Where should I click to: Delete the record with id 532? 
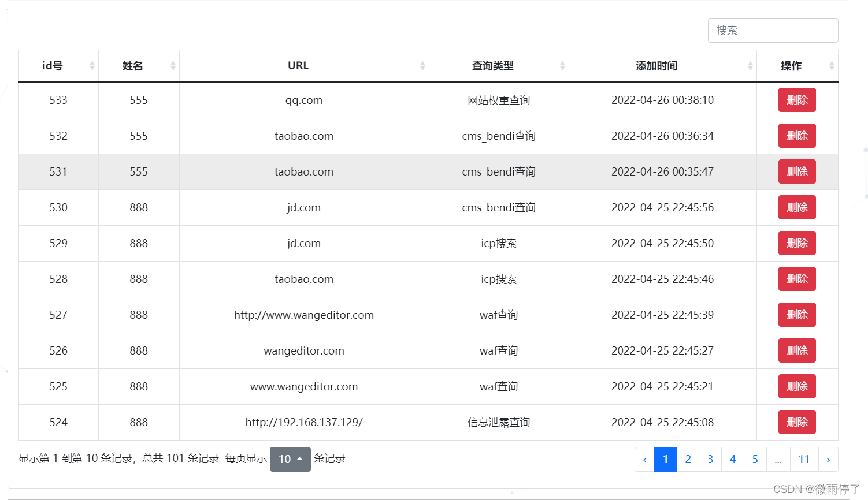[x=797, y=136]
